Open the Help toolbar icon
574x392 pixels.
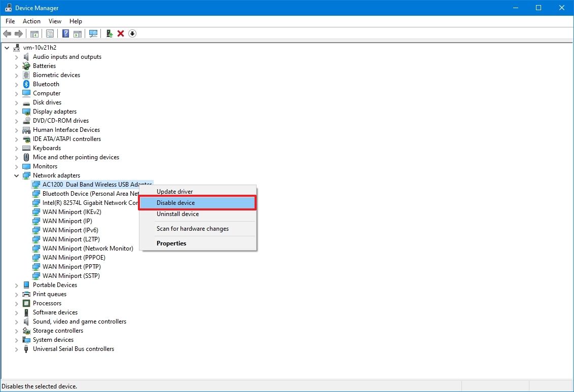click(65, 33)
